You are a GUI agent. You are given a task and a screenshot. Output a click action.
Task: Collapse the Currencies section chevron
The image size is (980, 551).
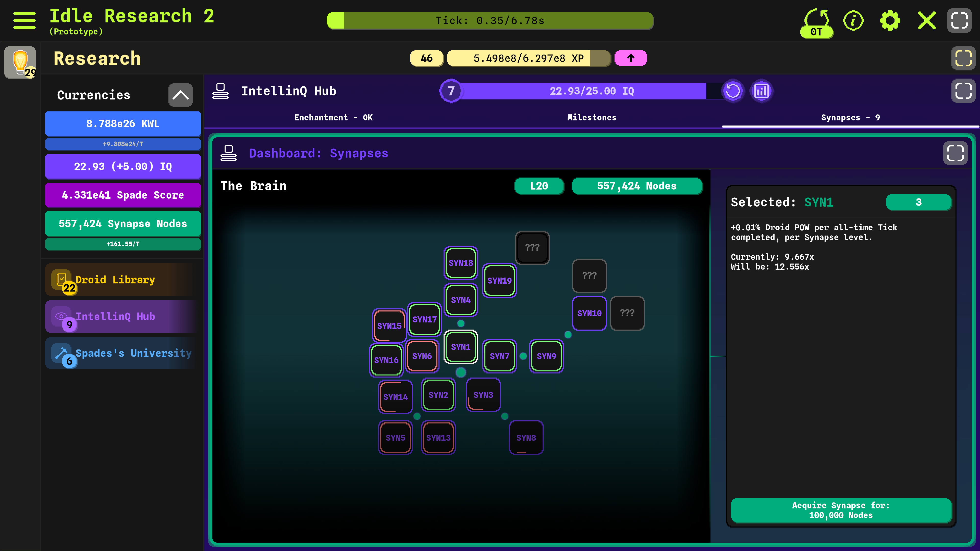point(181,95)
